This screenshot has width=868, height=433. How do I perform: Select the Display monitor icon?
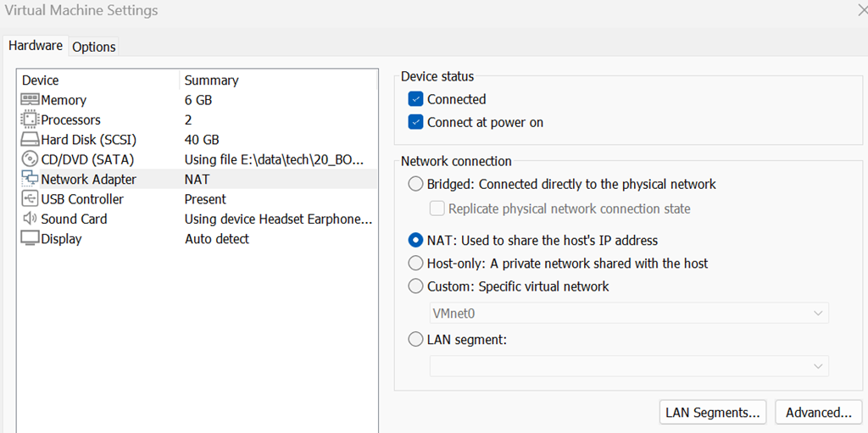click(x=29, y=239)
